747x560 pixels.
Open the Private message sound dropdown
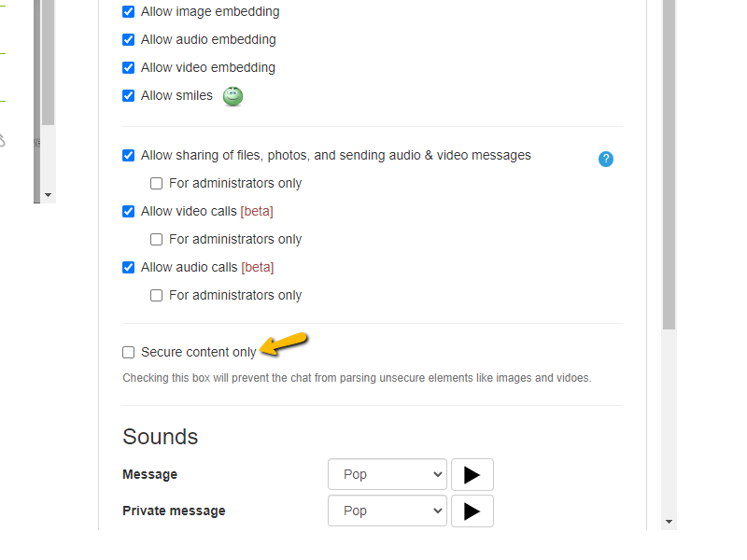click(387, 511)
